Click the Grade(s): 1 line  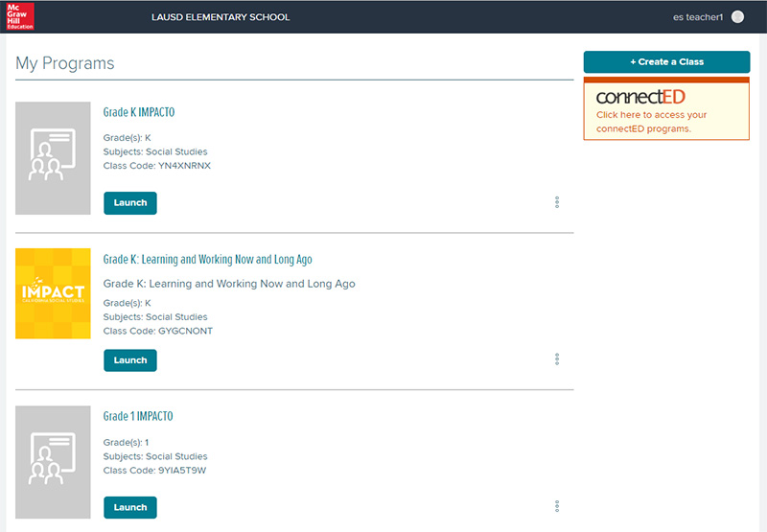[x=126, y=443]
